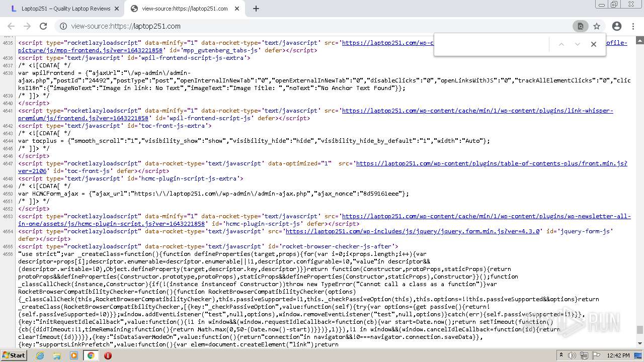Launch Internet Explorer from taskbar
644x362 pixels.
[x=40, y=355]
